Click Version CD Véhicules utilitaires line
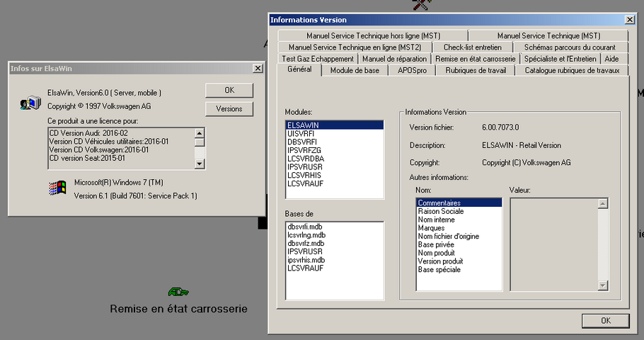This screenshot has height=340, width=644. coord(109,141)
